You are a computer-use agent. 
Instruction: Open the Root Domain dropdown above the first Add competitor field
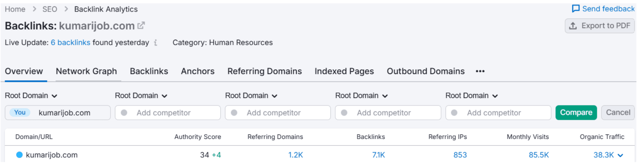tap(141, 96)
